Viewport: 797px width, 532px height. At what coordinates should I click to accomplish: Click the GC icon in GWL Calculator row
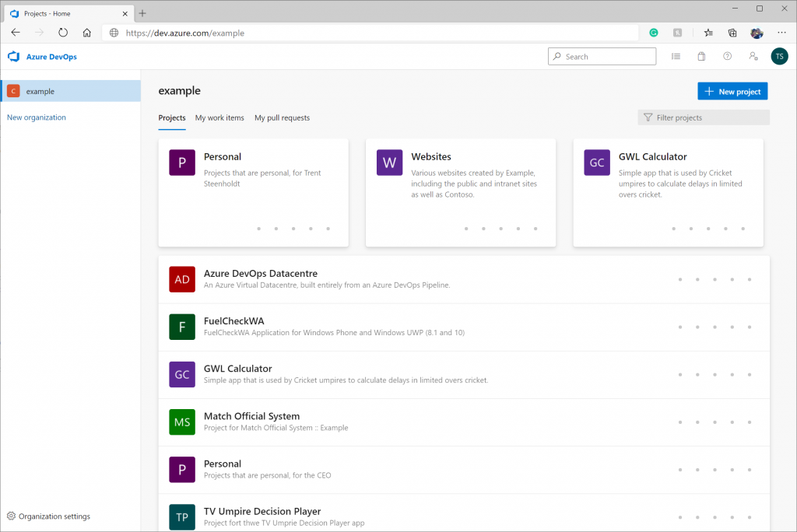click(x=182, y=374)
